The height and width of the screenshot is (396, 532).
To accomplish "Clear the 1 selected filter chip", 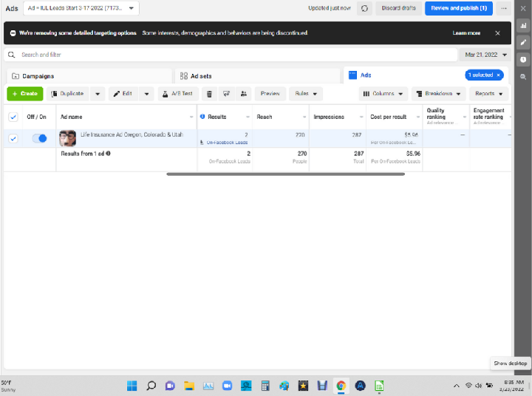I will tap(499, 75).
